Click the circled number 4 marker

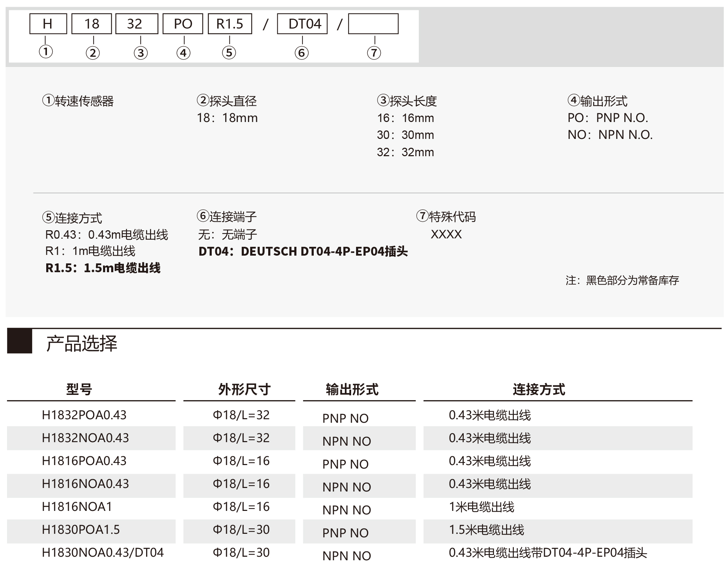[x=183, y=53]
